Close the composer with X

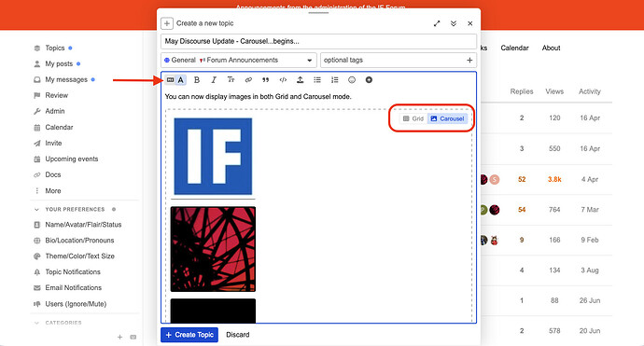pos(469,24)
